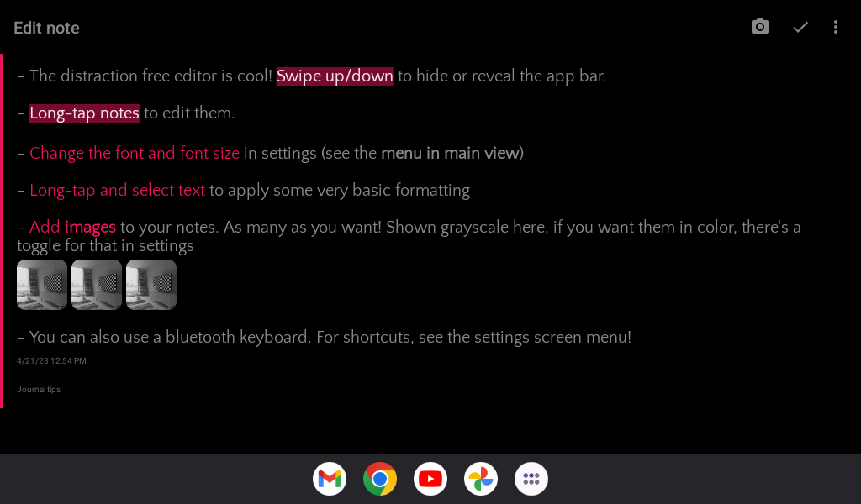Save the note with the checkmark icon
The image size is (861, 504).
(x=800, y=27)
